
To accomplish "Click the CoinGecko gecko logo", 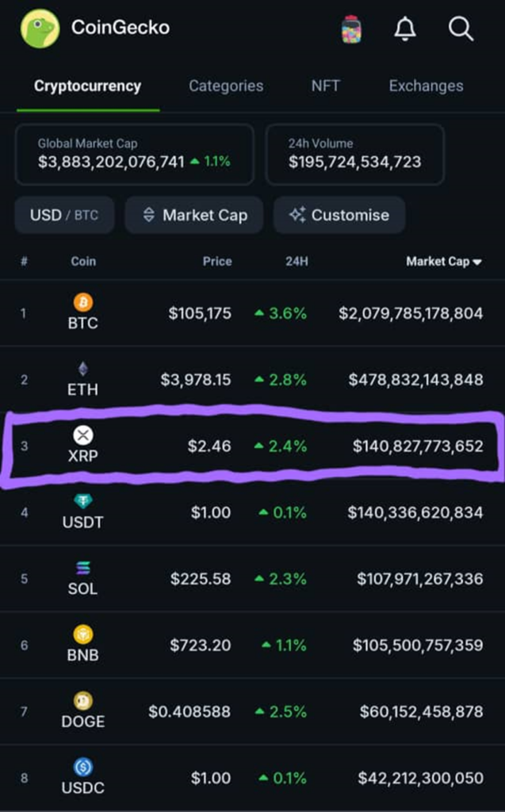I will click(x=40, y=29).
